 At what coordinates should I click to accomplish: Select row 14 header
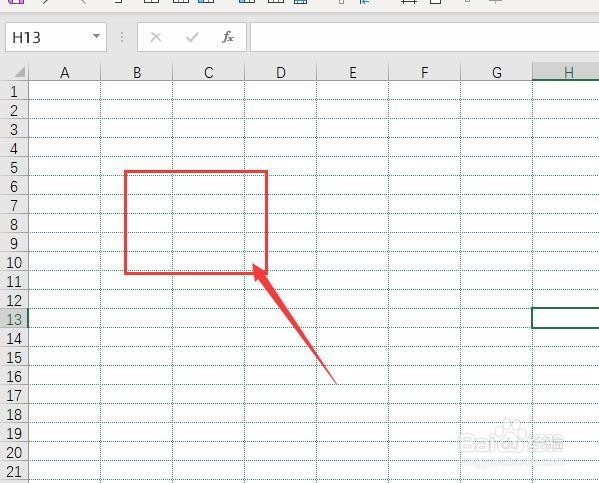click(x=14, y=338)
